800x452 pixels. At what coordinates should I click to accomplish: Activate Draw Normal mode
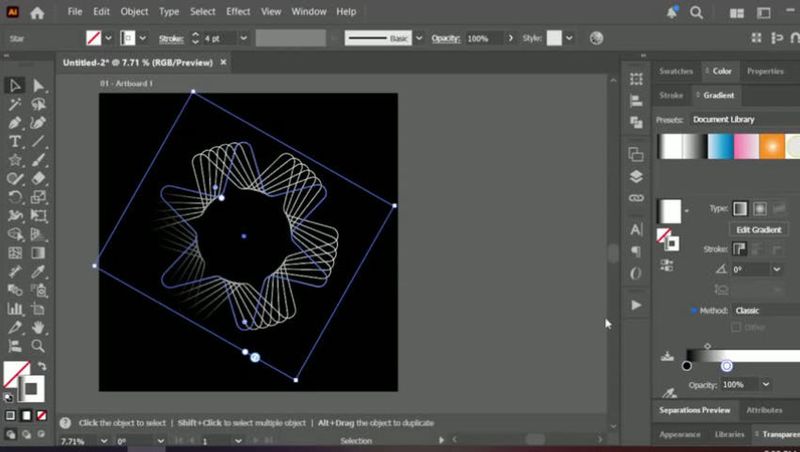pos(10,435)
